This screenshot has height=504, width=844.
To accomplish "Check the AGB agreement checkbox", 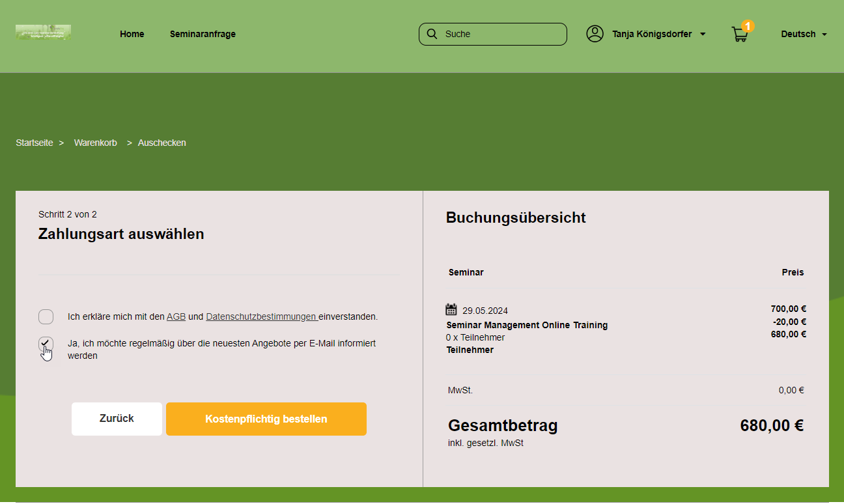I will (x=46, y=317).
